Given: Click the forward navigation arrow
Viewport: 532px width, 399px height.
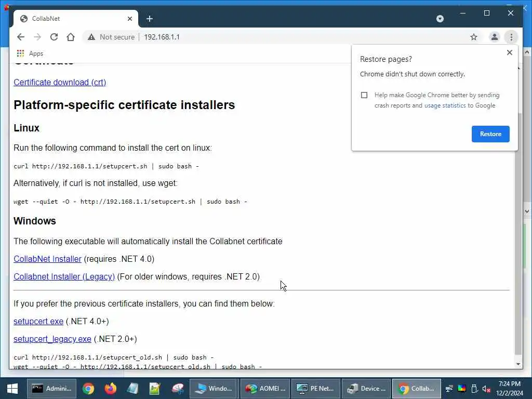Looking at the screenshot, I should tap(37, 37).
